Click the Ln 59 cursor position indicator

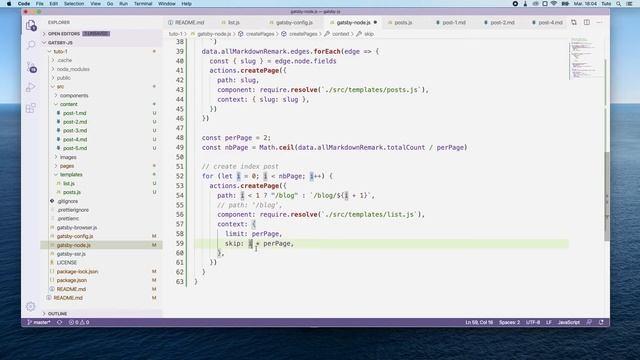click(479, 322)
